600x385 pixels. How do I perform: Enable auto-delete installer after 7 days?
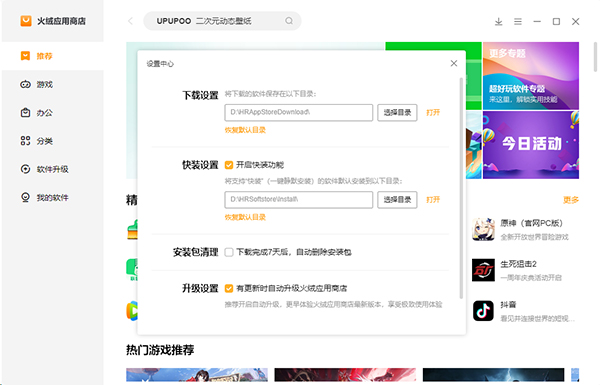[229, 252]
